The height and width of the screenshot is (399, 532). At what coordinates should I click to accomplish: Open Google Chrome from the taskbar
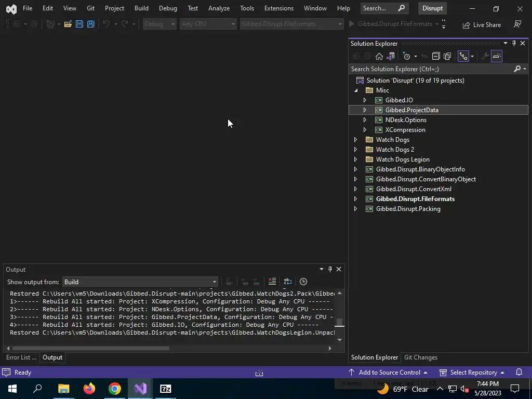click(115, 389)
